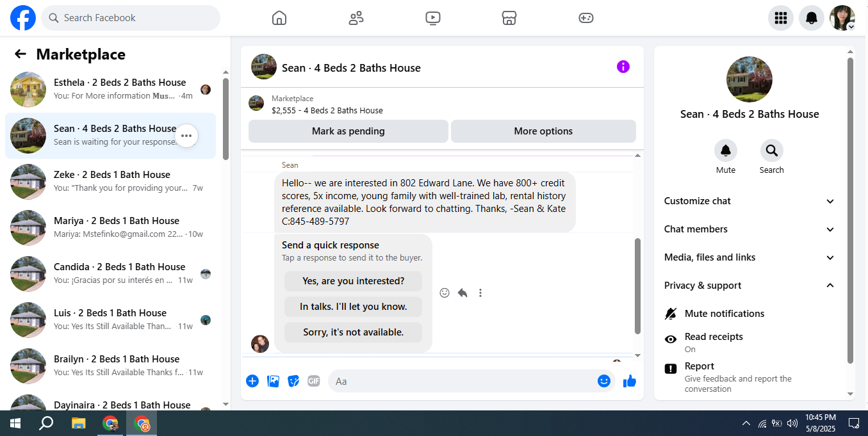Viewport: 868px width, 436px height.
Task: Open the More options menu
Action: [x=543, y=131]
